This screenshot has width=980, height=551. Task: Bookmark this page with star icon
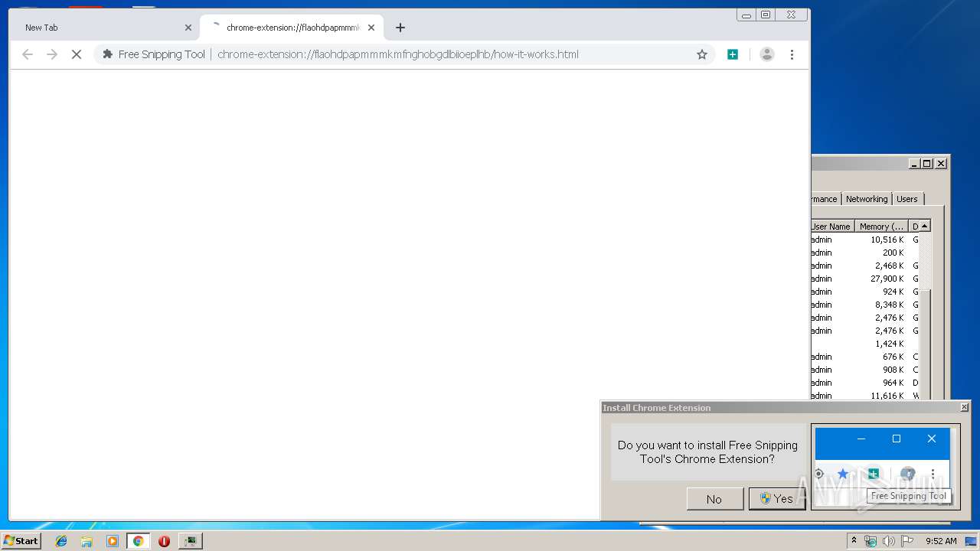[x=701, y=54]
